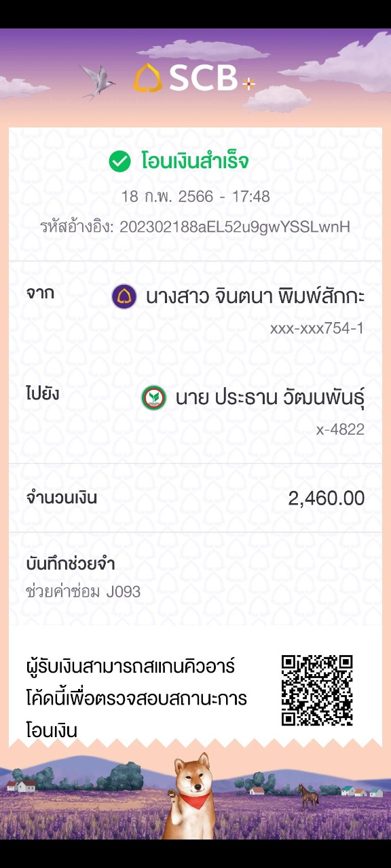Tap the memo text ช่วยค่าซ่อม J093

(x=83, y=592)
